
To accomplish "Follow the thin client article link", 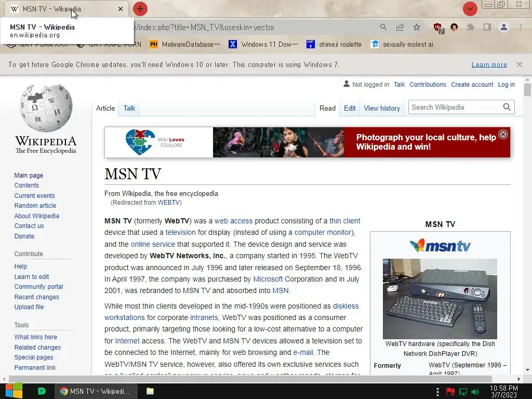I will point(345,221).
